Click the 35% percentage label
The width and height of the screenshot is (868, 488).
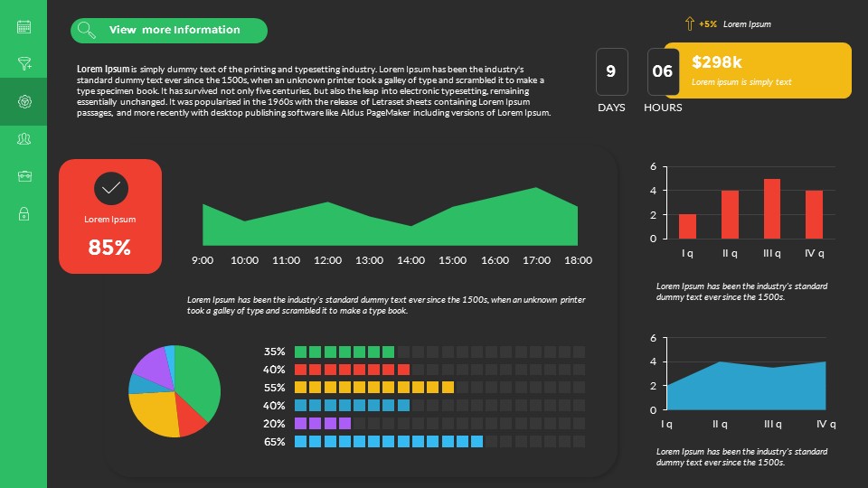click(x=275, y=352)
